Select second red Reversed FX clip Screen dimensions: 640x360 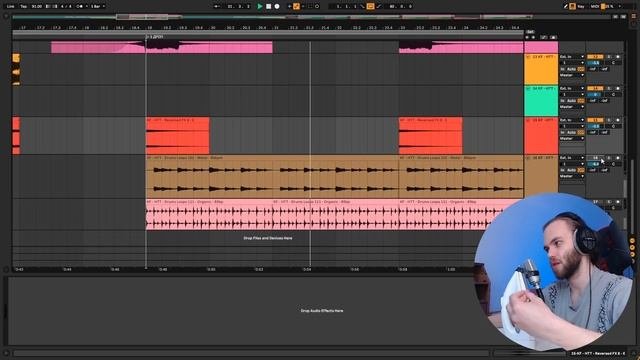(x=431, y=136)
